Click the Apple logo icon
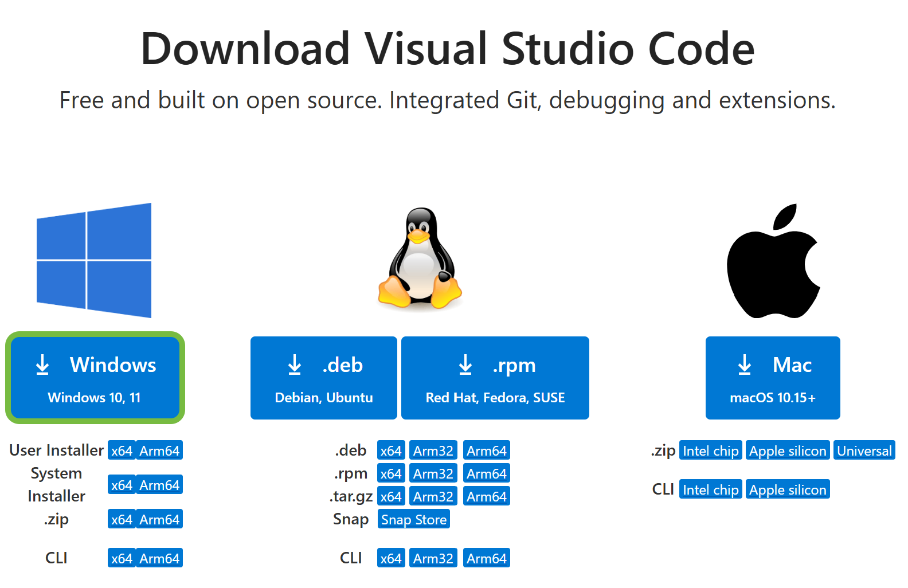The width and height of the screenshot is (908, 588). tap(773, 261)
